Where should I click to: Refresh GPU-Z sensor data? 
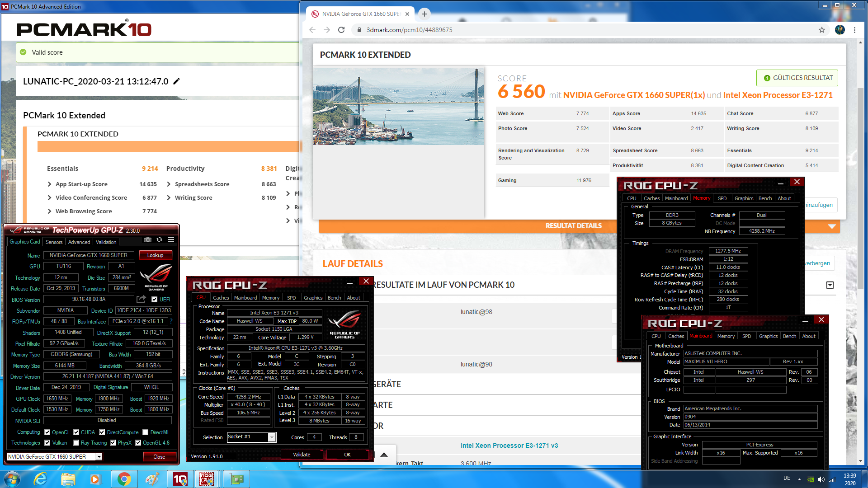159,239
